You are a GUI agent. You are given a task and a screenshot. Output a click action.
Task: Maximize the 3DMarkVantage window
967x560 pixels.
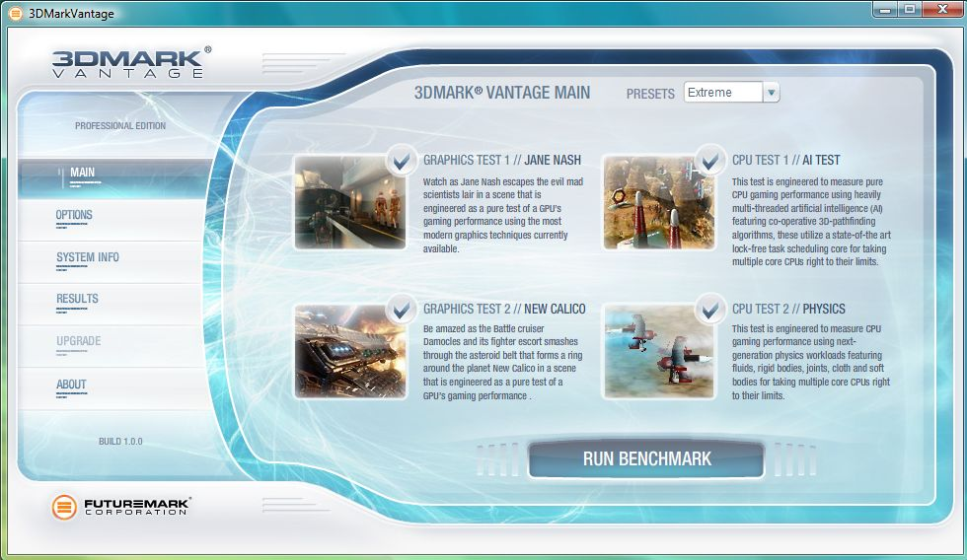910,9
